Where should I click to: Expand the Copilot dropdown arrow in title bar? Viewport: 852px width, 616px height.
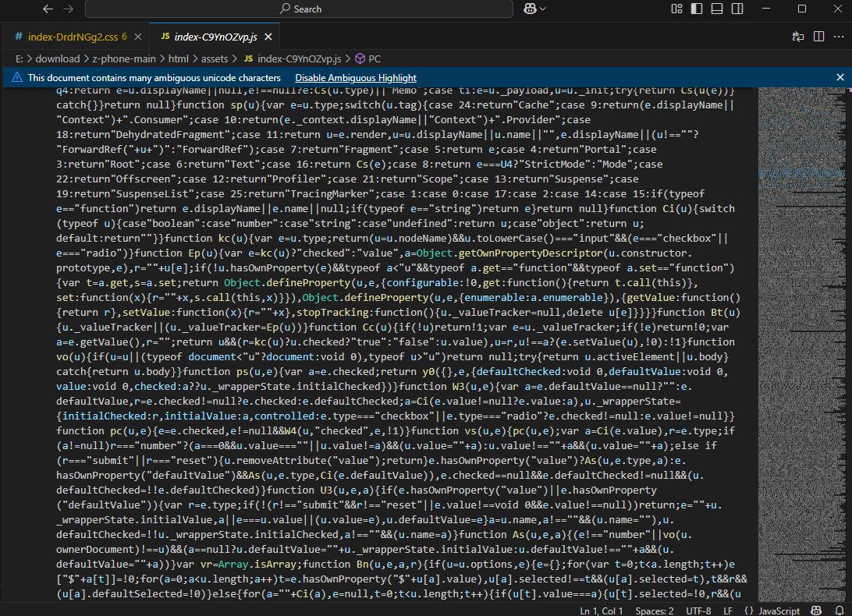(543, 9)
